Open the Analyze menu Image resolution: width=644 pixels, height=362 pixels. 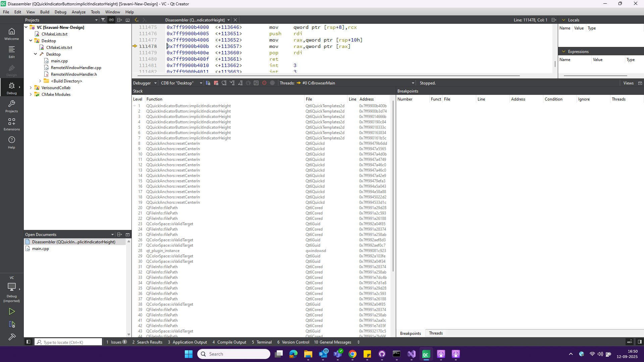coord(78,12)
